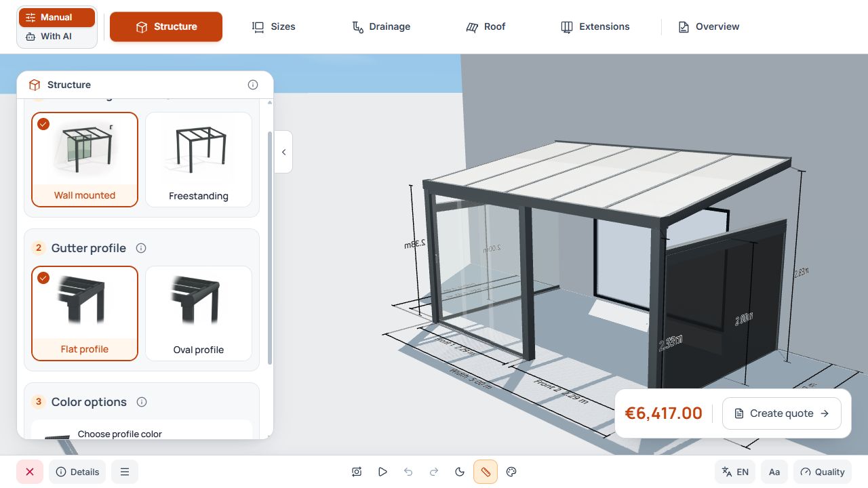The image size is (868, 488).
Task: Click the Create quote button
Action: (782, 413)
